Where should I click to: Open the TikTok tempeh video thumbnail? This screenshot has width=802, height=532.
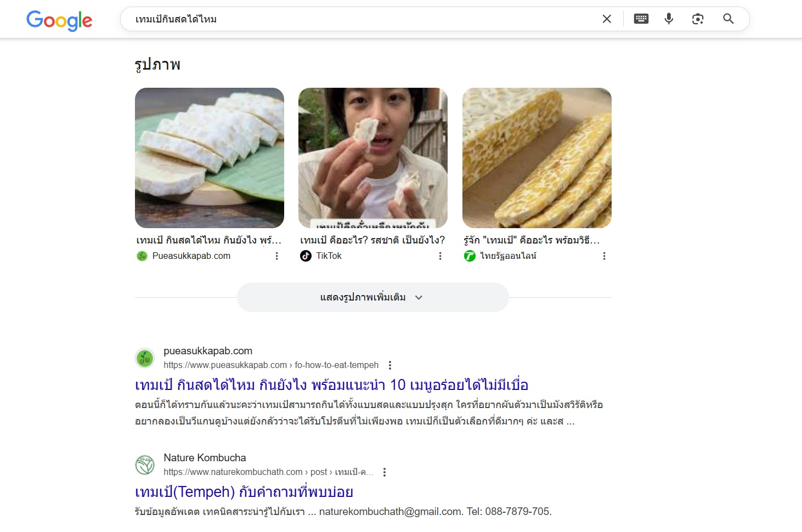(373, 158)
